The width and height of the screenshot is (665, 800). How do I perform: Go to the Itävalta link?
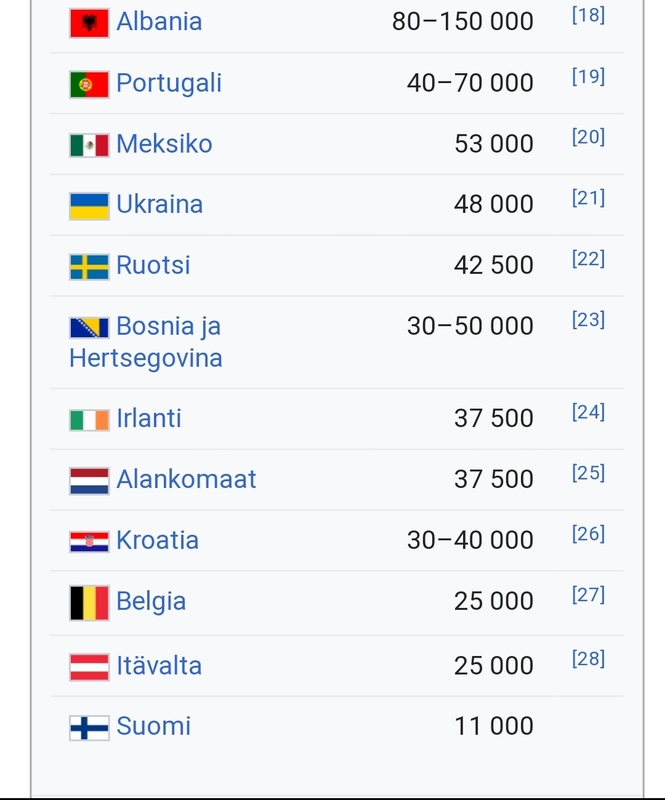pyautogui.click(x=159, y=666)
